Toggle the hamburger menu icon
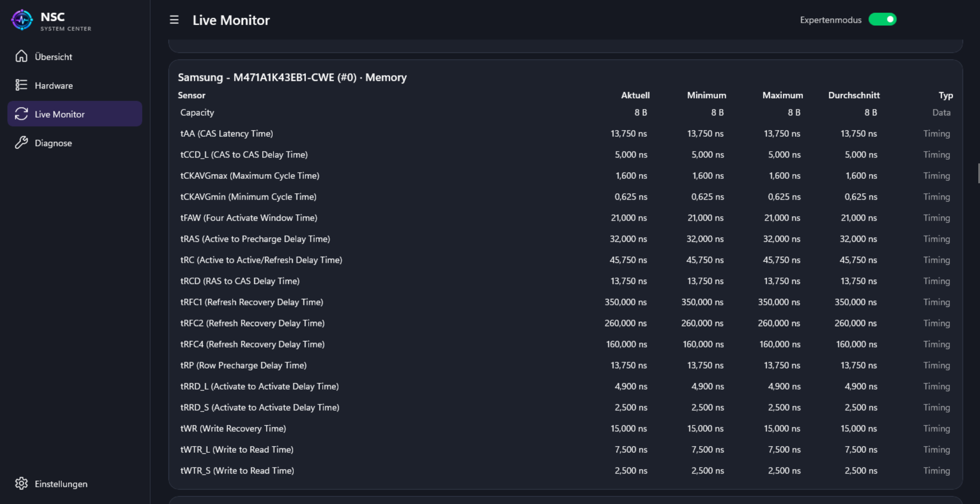The image size is (980, 504). pyautogui.click(x=174, y=20)
